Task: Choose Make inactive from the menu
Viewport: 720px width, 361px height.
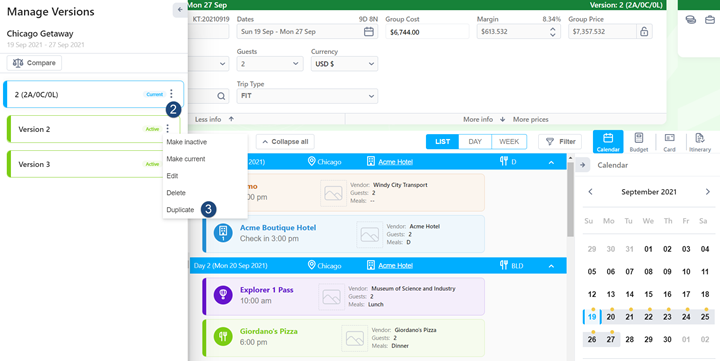Action: click(x=186, y=142)
